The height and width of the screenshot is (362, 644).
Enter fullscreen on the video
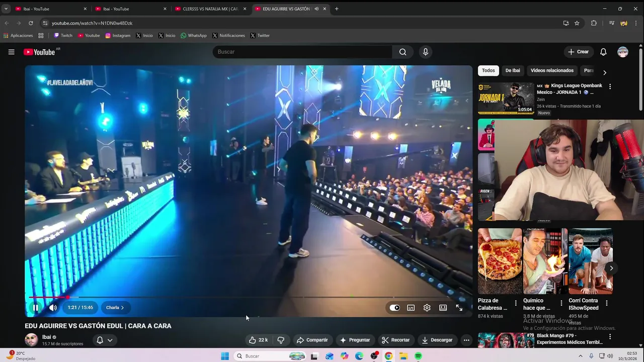pyautogui.click(x=459, y=308)
